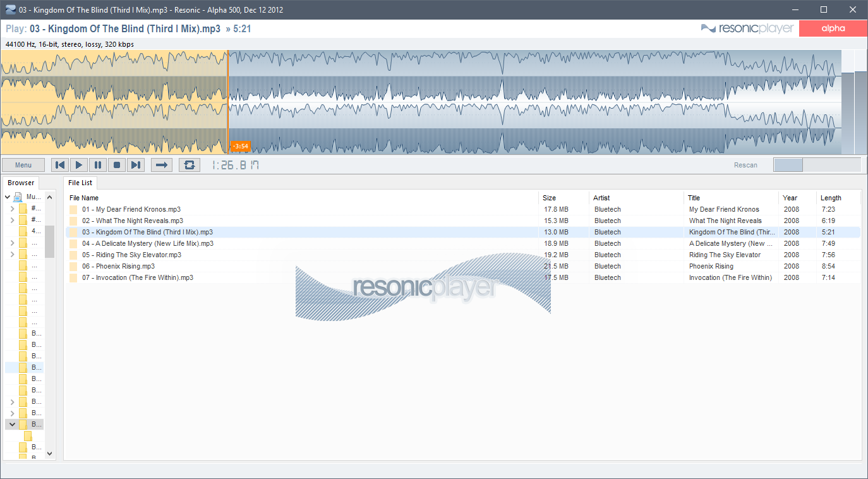Pause playback with the pause button
This screenshot has height=479, width=868.
98,165
